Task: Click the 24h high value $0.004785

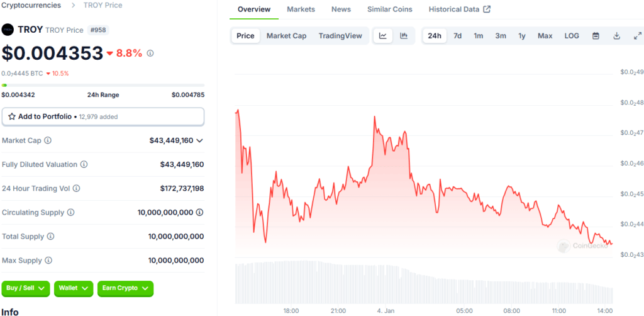Action: (x=187, y=95)
